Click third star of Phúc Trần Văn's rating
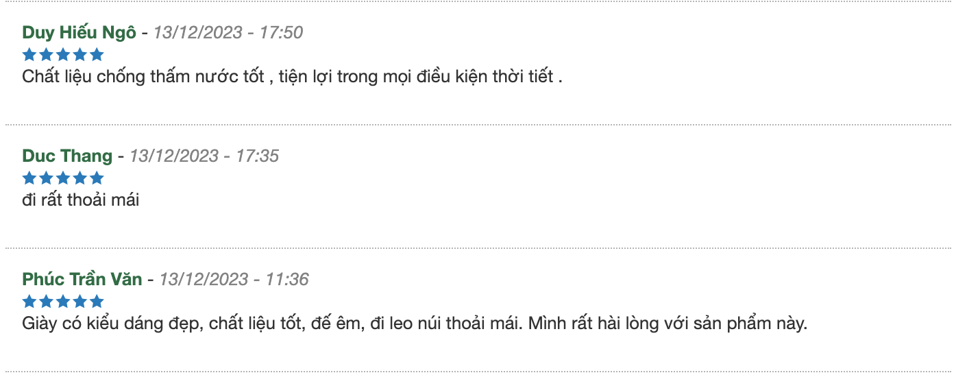 (x=63, y=302)
